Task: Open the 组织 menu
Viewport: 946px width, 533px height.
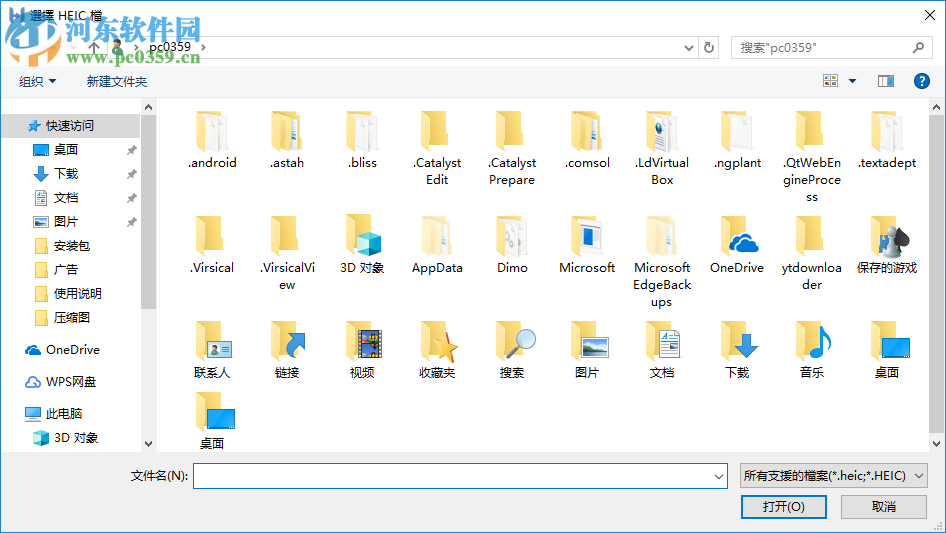Action: [37, 81]
